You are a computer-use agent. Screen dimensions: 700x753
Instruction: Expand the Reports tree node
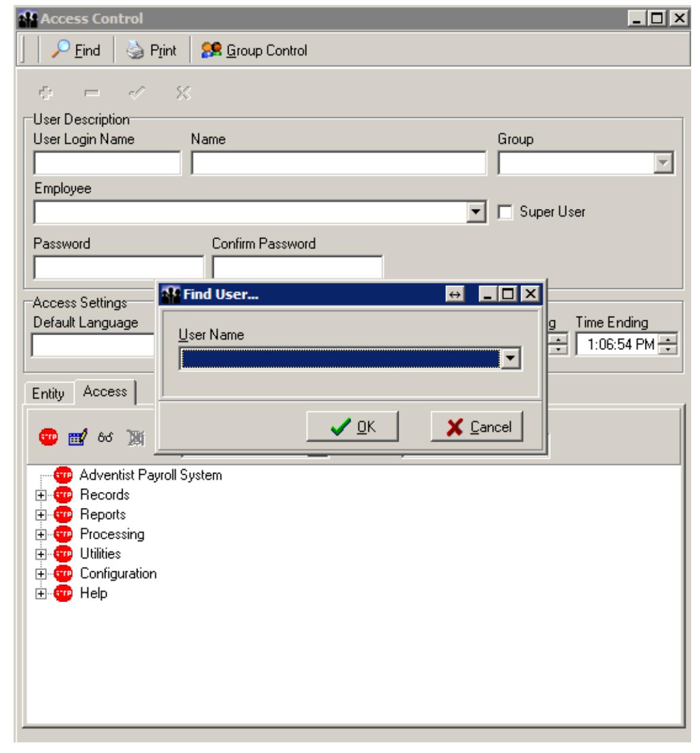(x=40, y=515)
